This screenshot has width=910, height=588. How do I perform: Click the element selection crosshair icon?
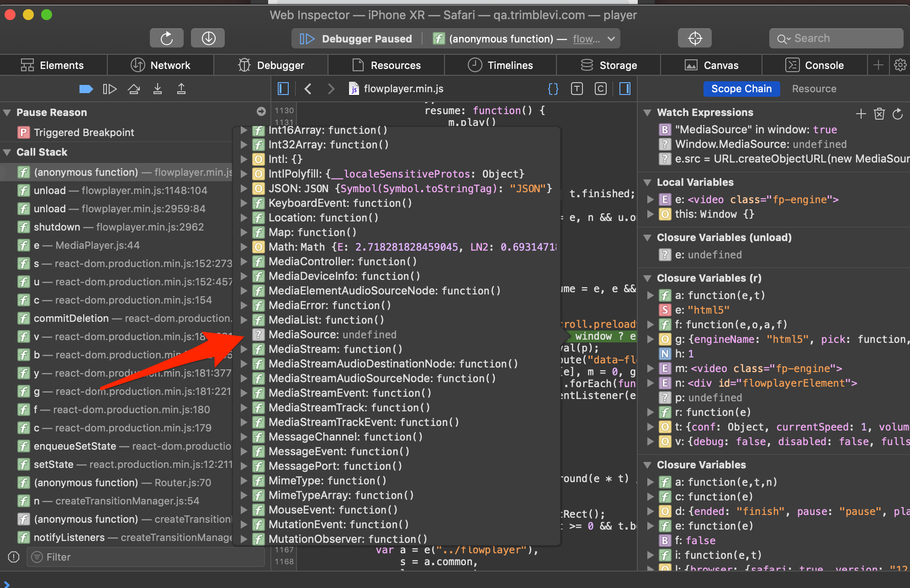click(x=694, y=38)
